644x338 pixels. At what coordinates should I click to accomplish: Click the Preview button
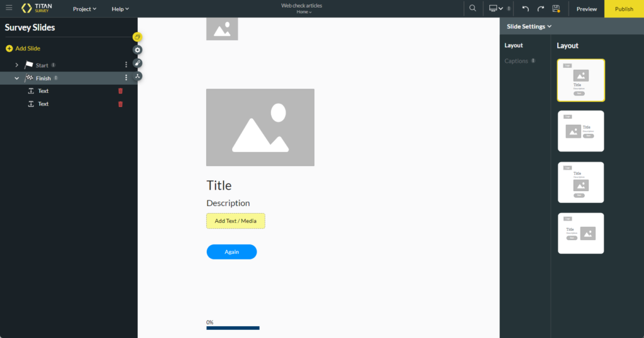tap(587, 9)
